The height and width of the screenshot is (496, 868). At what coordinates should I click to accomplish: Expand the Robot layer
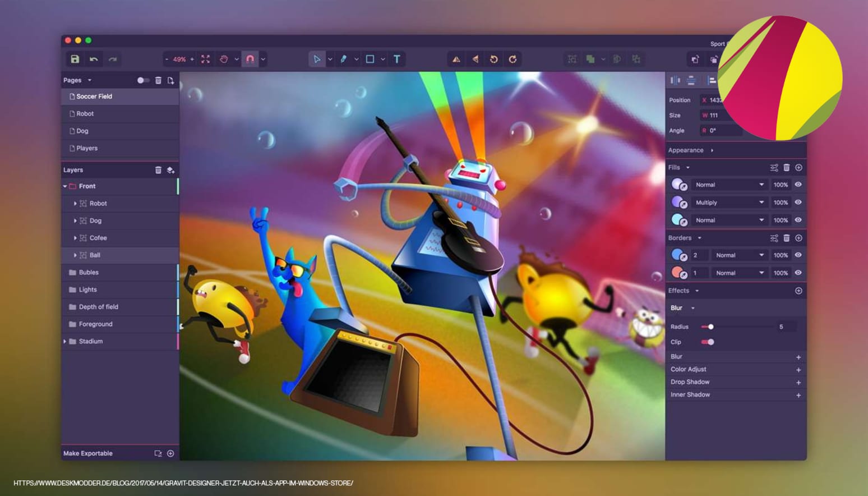click(x=76, y=203)
